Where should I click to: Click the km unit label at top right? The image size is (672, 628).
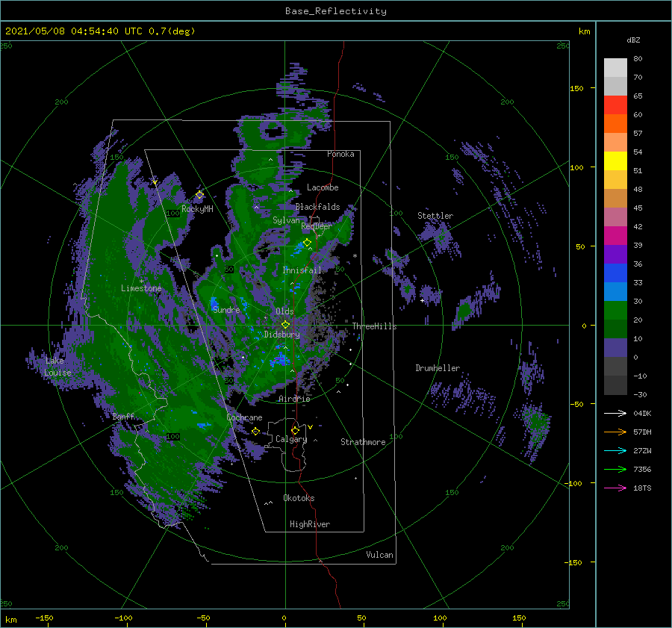tap(584, 31)
